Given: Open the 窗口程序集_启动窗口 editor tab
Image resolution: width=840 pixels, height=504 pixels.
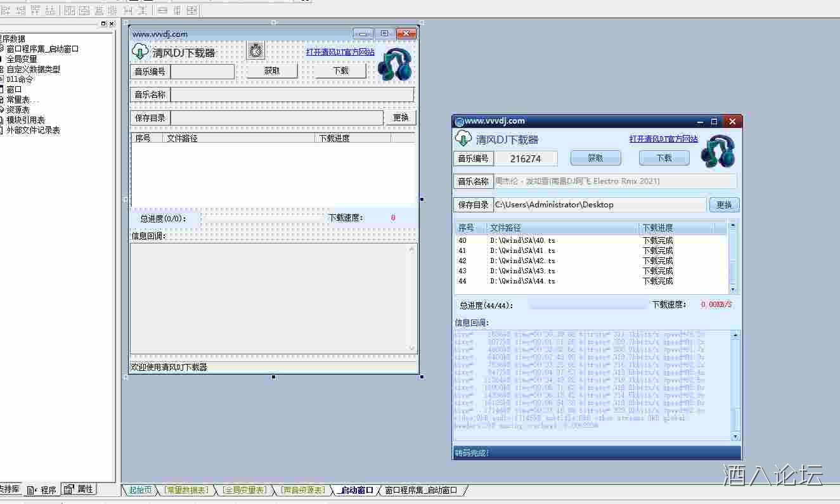Looking at the screenshot, I should 421,490.
